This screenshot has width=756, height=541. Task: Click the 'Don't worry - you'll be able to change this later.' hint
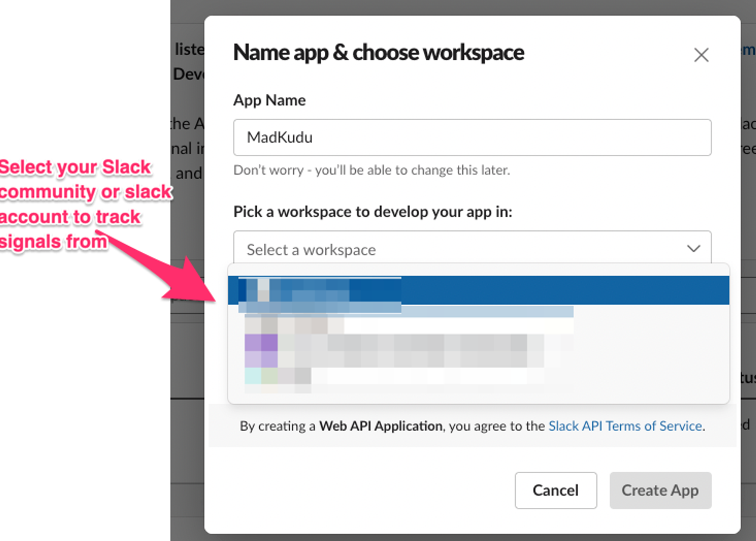tap(372, 170)
